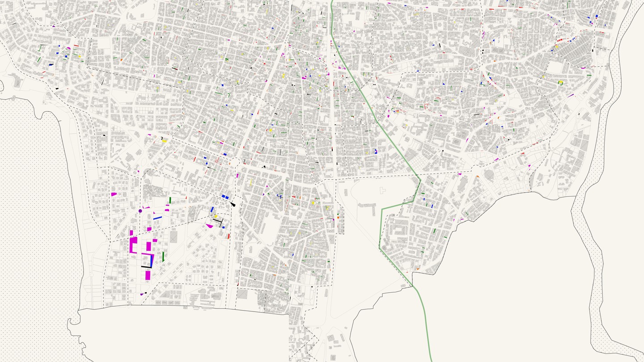This screenshot has width=644, height=362.
Task: Click the bottom-most magenta rectangle in the cluster
Action: [148, 275]
